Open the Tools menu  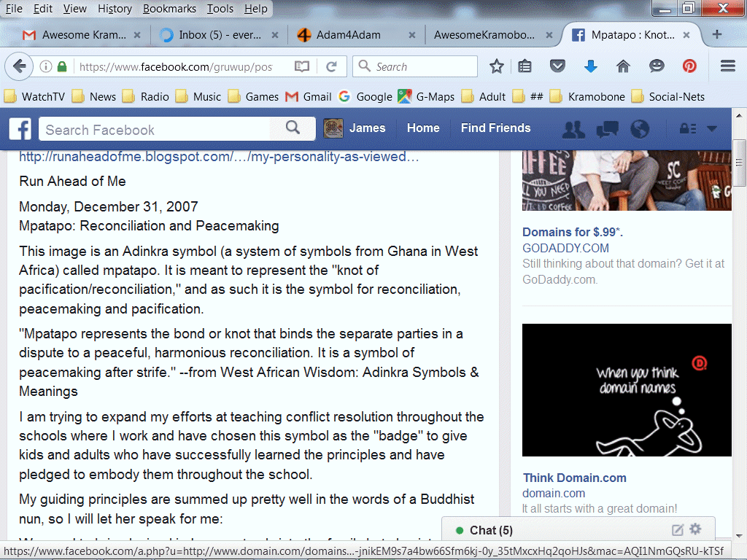pos(220,9)
